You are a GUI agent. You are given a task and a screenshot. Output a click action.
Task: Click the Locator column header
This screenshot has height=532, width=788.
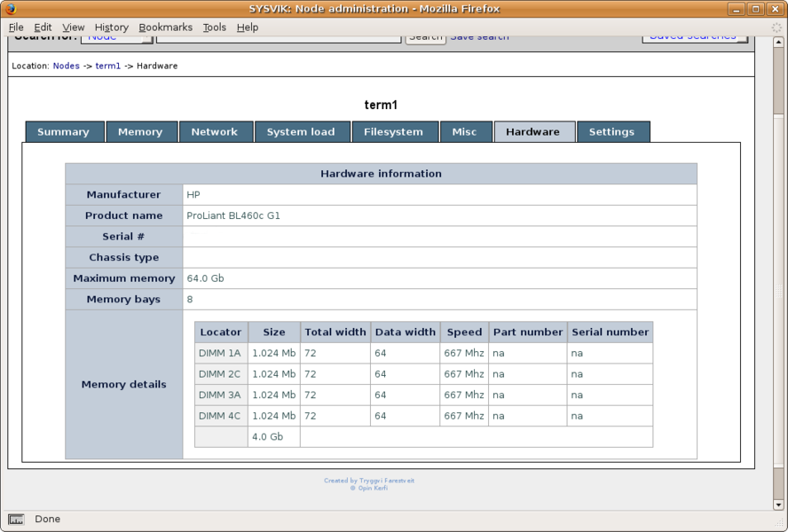coord(221,332)
